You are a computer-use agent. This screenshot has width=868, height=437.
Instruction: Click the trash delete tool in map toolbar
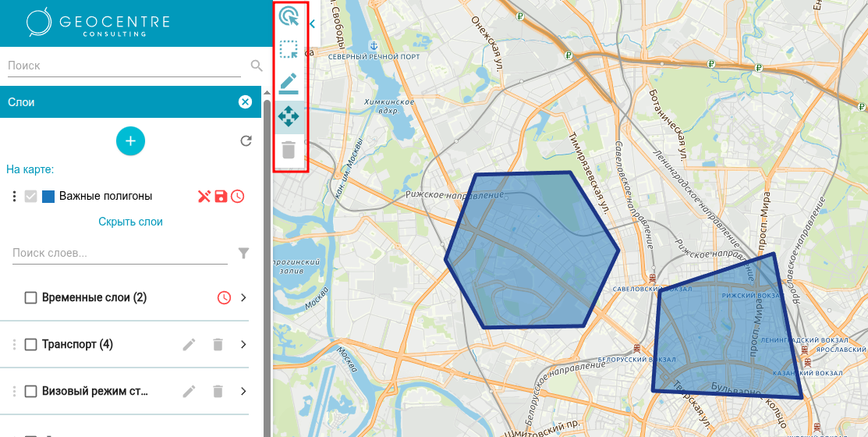click(x=289, y=150)
